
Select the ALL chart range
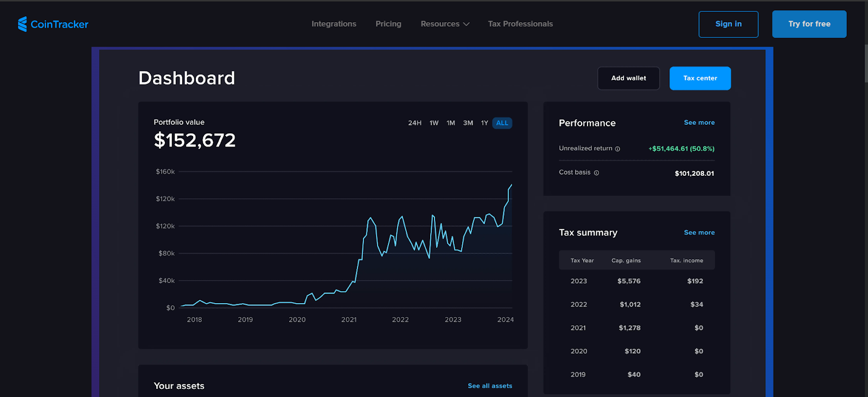point(502,123)
